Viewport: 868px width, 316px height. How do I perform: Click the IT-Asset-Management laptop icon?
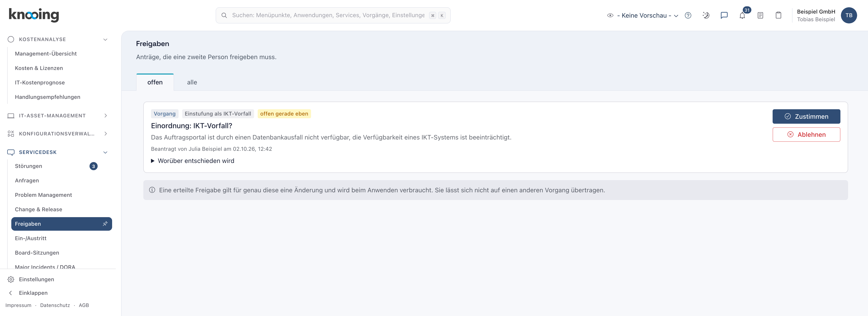pyautogui.click(x=11, y=116)
